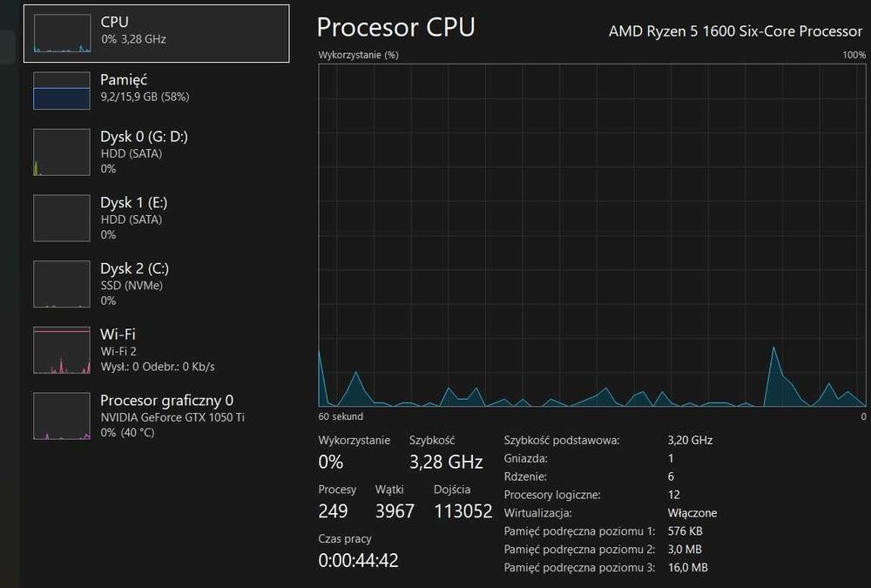Viewport: 871px width, 588px height.
Task: Click the Procesor CPU heading
Action: pyautogui.click(x=395, y=27)
